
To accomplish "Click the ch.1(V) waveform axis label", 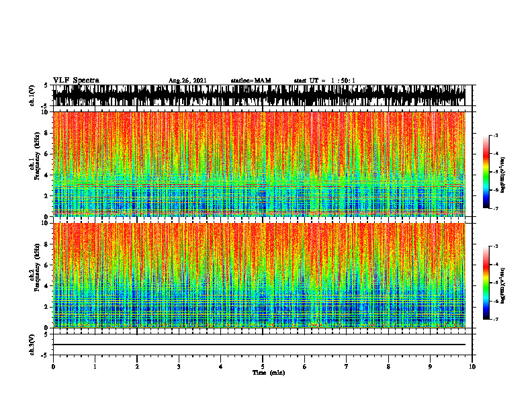I will pyautogui.click(x=32, y=95).
